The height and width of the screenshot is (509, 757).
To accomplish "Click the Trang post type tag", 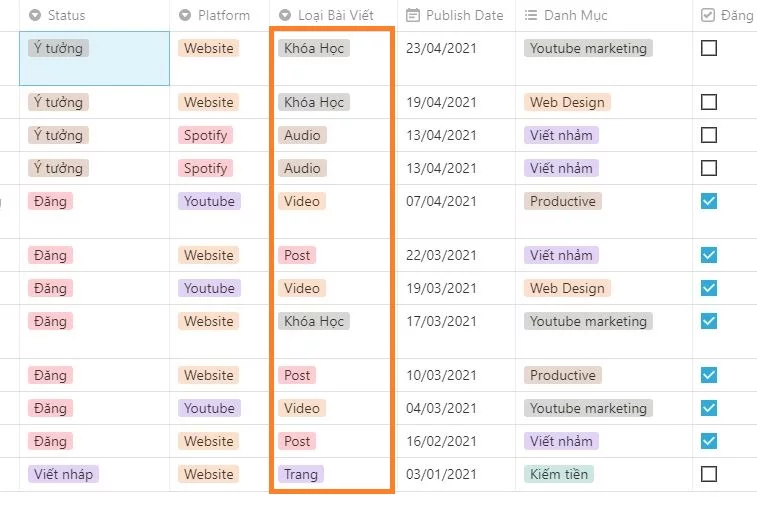I will tap(301, 474).
